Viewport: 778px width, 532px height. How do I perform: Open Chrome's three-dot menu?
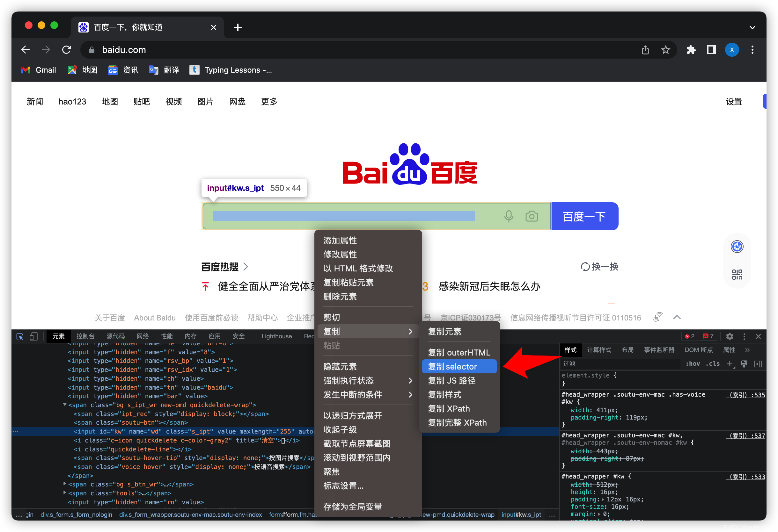coord(752,50)
